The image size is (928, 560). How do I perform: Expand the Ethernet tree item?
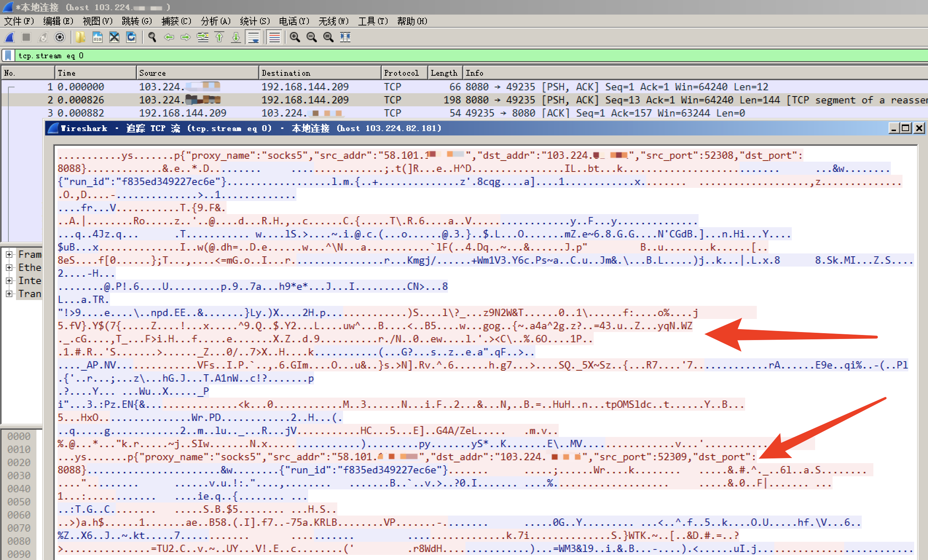click(9, 267)
